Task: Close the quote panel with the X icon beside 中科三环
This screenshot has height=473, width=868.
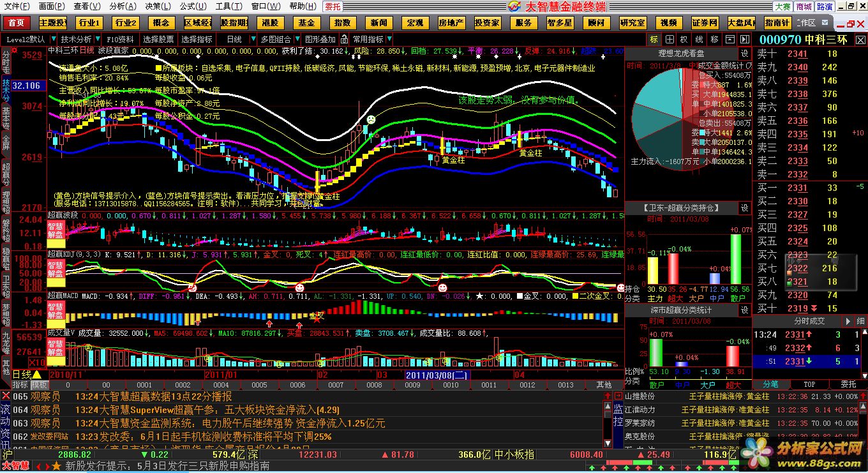Action: point(860,40)
